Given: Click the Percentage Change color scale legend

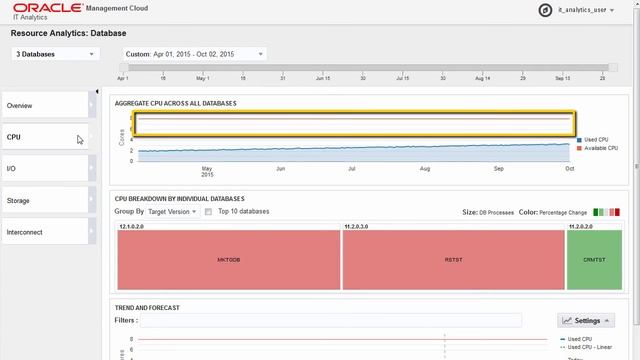Looking at the screenshot, I should pyautogui.click(x=606, y=212).
